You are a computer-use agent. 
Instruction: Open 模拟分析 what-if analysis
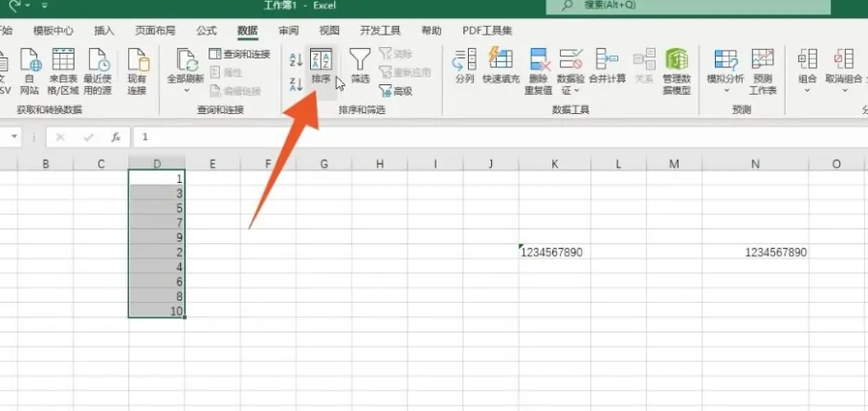click(725, 66)
